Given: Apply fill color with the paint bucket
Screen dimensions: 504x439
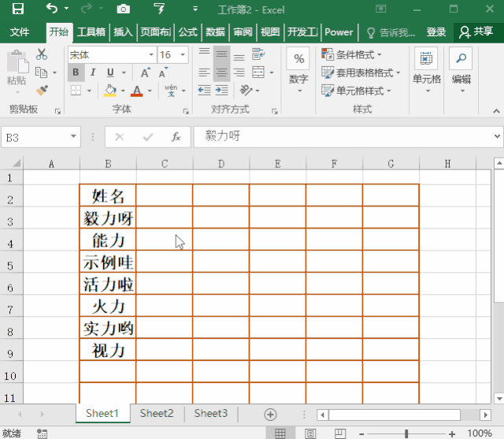Looking at the screenshot, I should tap(110, 91).
